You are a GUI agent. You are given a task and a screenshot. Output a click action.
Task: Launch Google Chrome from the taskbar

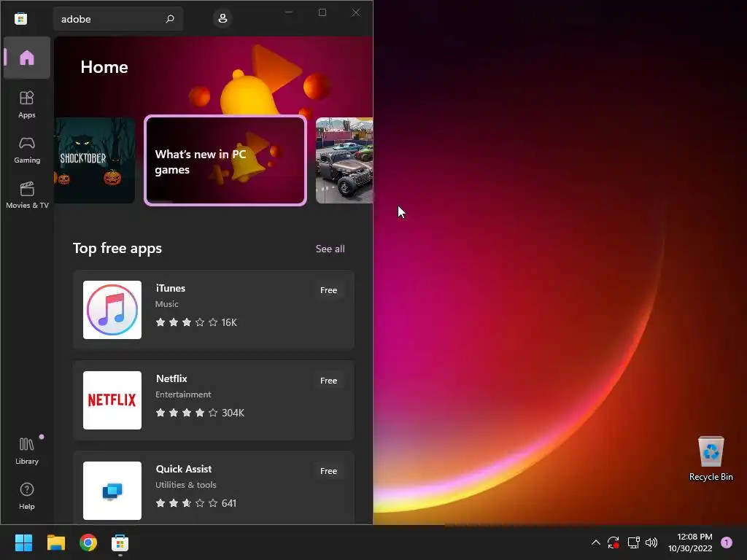(x=88, y=542)
